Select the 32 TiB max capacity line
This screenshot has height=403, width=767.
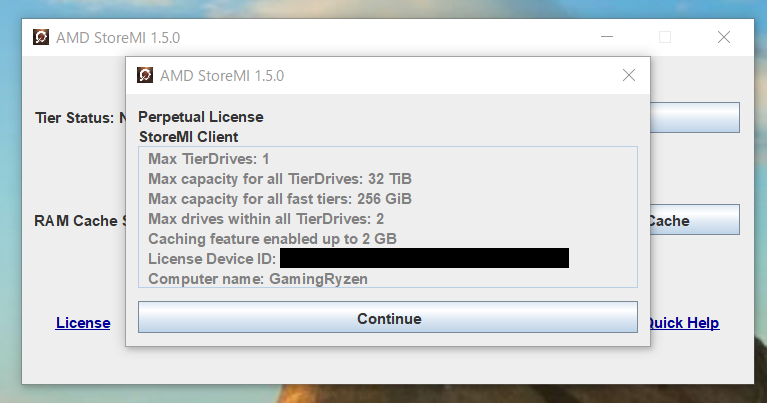[280, 179]
